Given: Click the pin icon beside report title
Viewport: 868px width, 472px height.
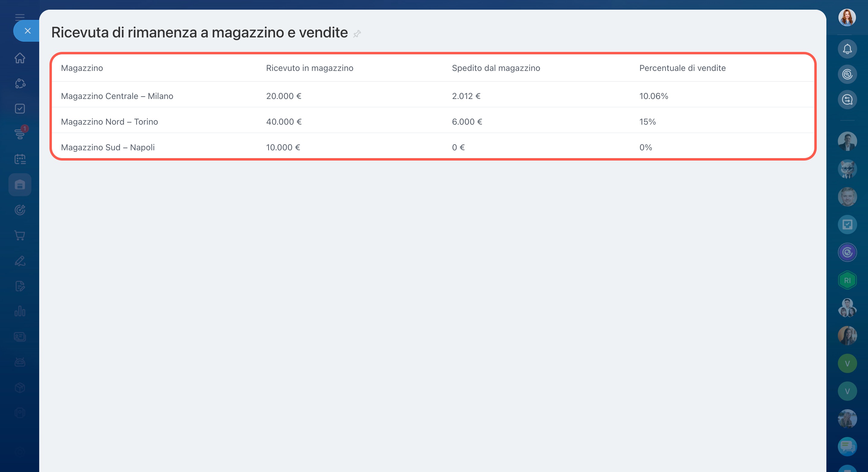Looking at the screenshot, I should pos(357,34).
